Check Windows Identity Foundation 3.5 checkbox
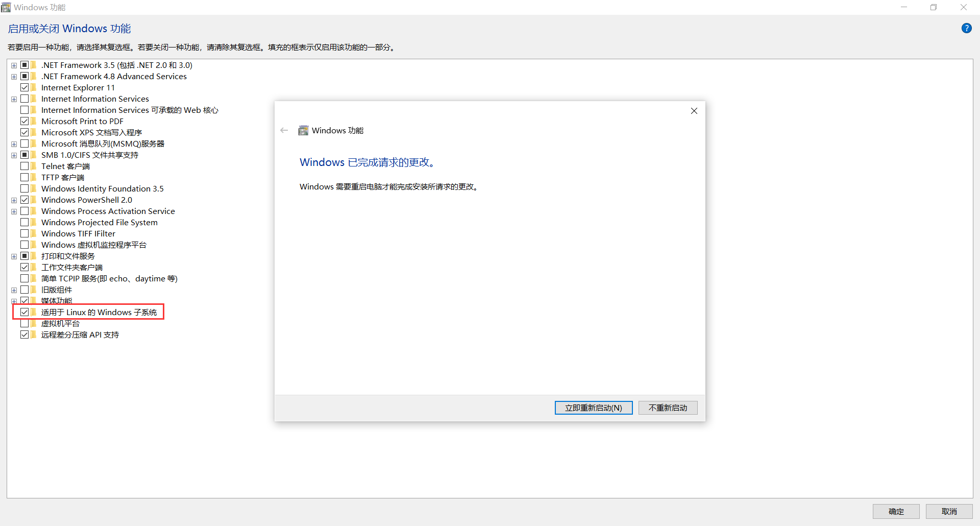 pos(24,188)
